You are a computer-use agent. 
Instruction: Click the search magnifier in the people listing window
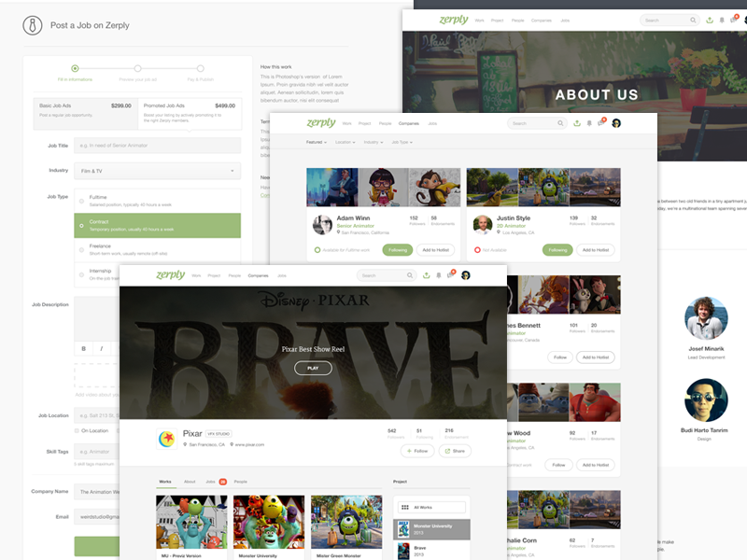(561, 123)
